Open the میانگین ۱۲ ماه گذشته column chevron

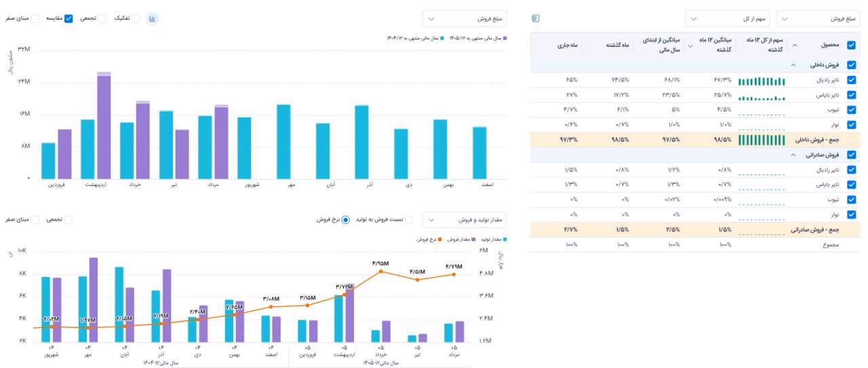(x=690, y=45)
